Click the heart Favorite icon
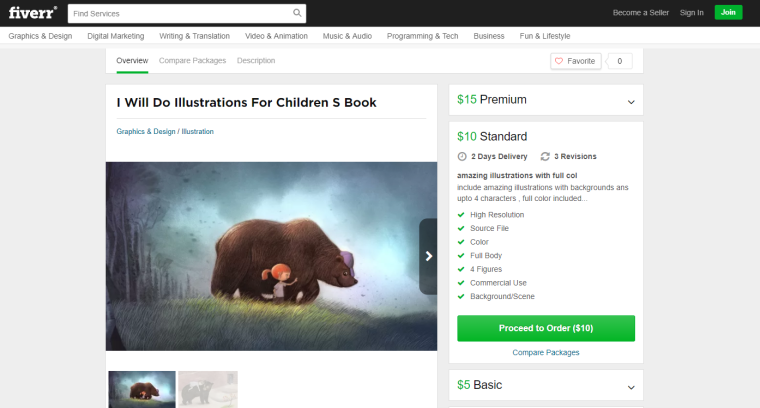The width and height of the screenshot is (760, 408). (559, 61)
